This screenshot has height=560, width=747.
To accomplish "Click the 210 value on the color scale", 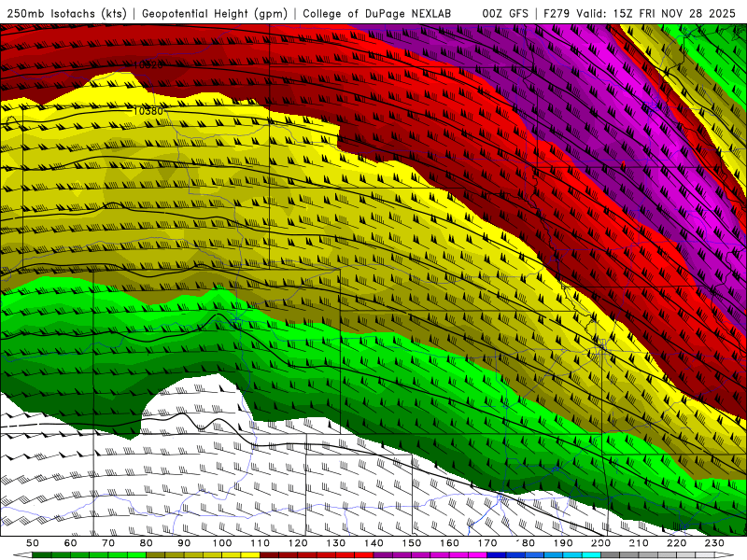I will (639, 543).
